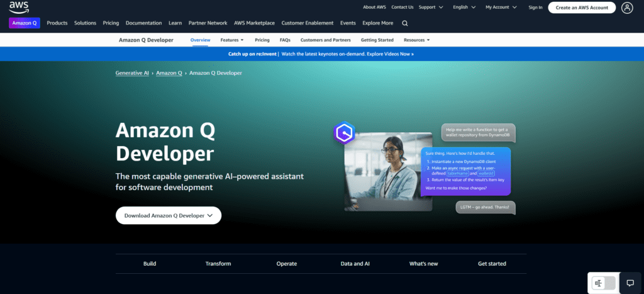
Task: Select the Pricing tab under Amazon Q Developer
Action: point(262,40)
